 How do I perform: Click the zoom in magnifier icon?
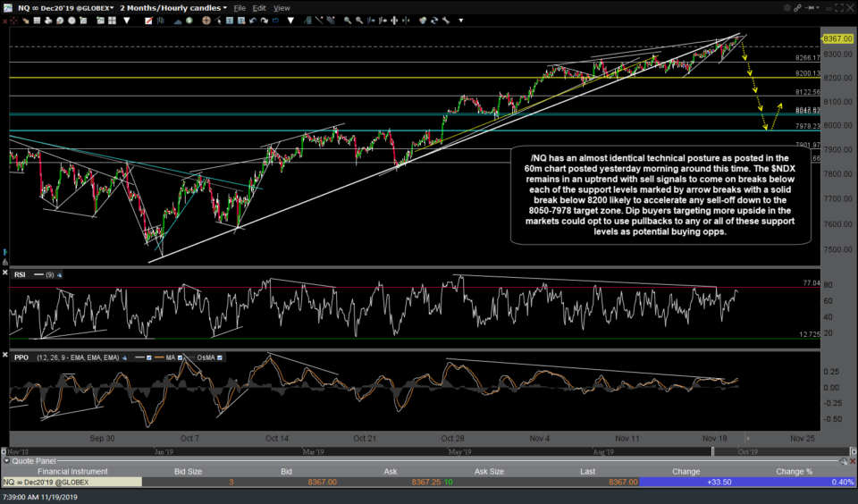[348, 21]
